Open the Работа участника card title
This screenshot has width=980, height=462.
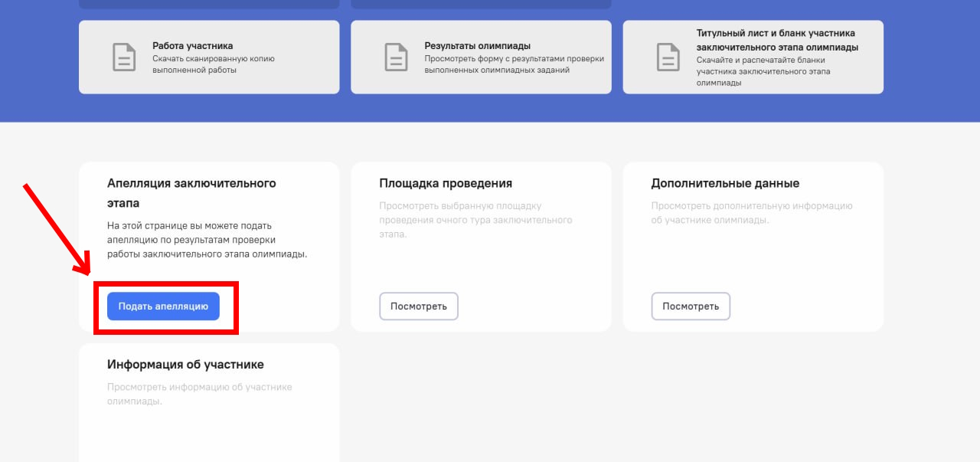pos(192,46)
